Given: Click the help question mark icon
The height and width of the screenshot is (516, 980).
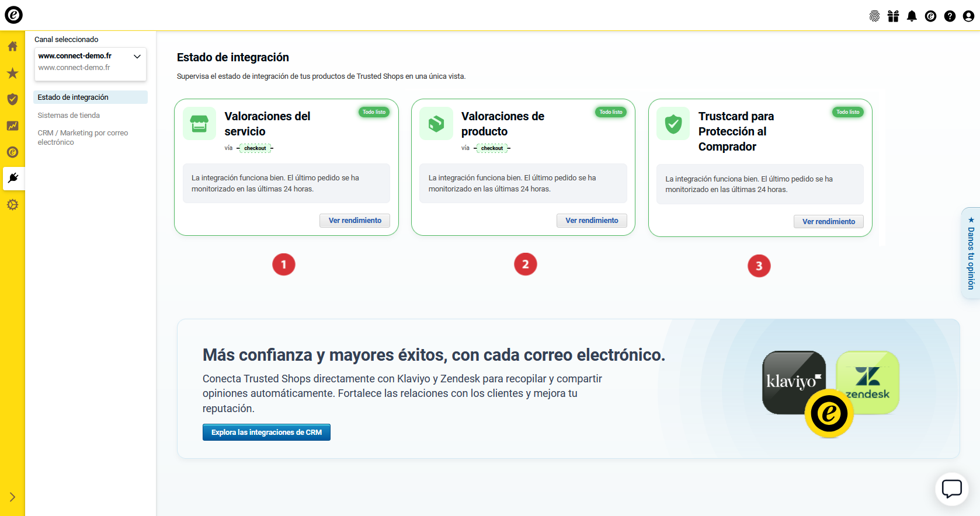Looking at the screenshot, I should (950, 16).
